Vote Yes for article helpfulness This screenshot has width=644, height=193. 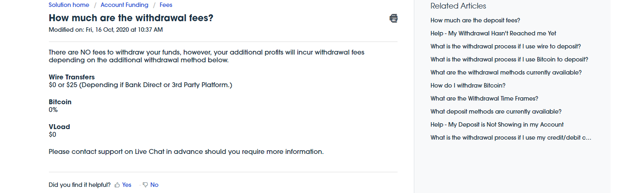pyautogui.click(x=127, y=185)
